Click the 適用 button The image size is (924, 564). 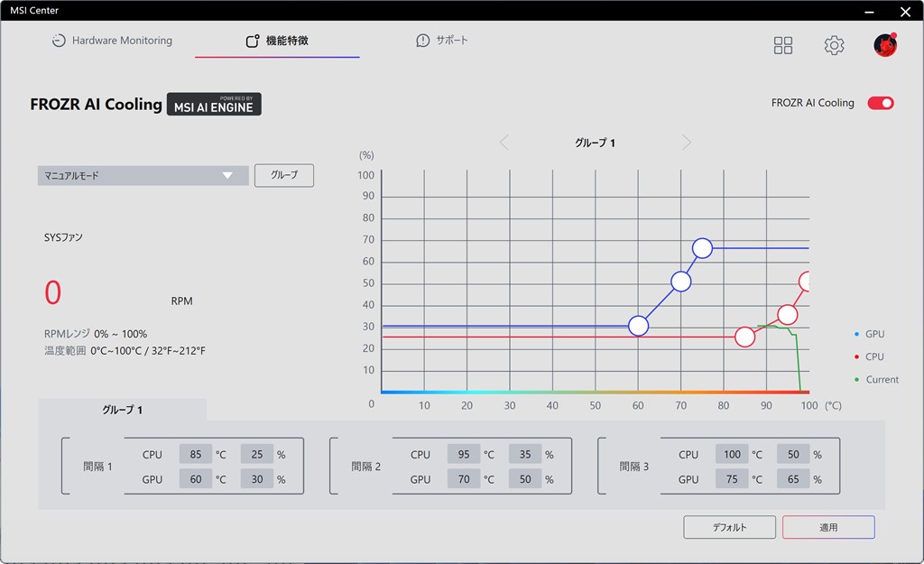point(828,528)
